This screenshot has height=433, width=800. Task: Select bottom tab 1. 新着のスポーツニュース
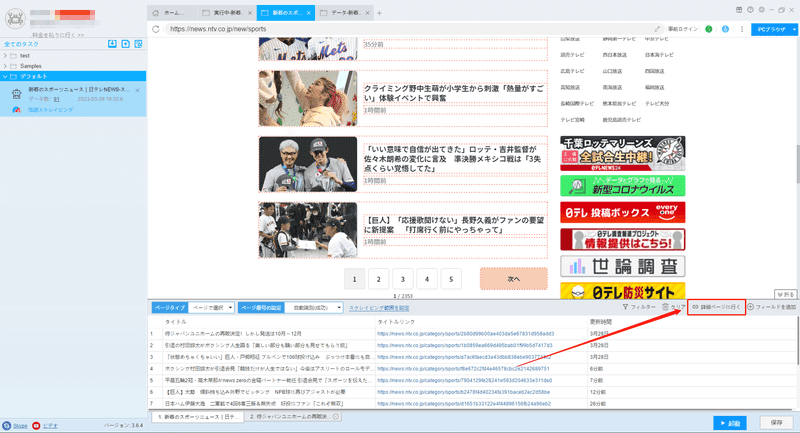198,417
